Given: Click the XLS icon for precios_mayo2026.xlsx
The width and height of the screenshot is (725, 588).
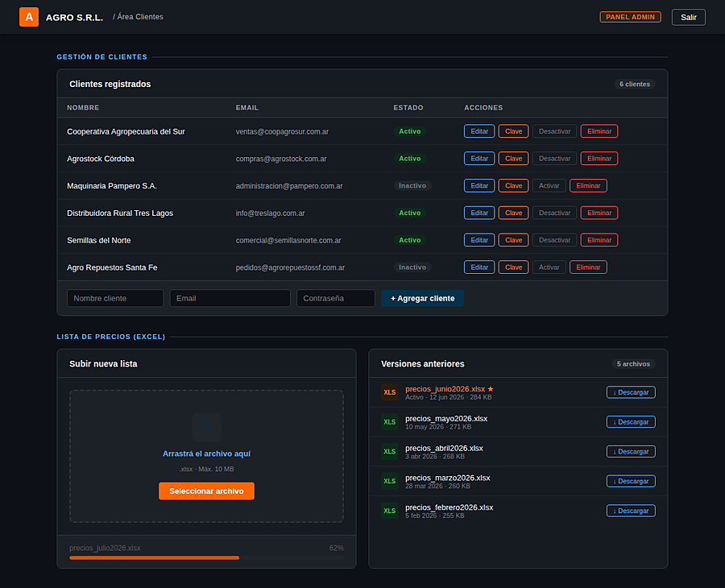Looking at the screenshot, I should (x=389, y=422).
